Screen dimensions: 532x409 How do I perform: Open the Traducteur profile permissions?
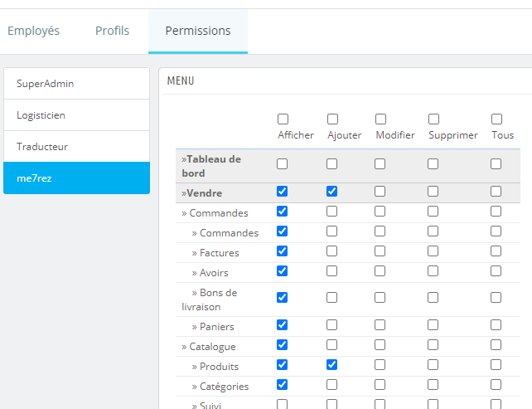coord(76,147)
